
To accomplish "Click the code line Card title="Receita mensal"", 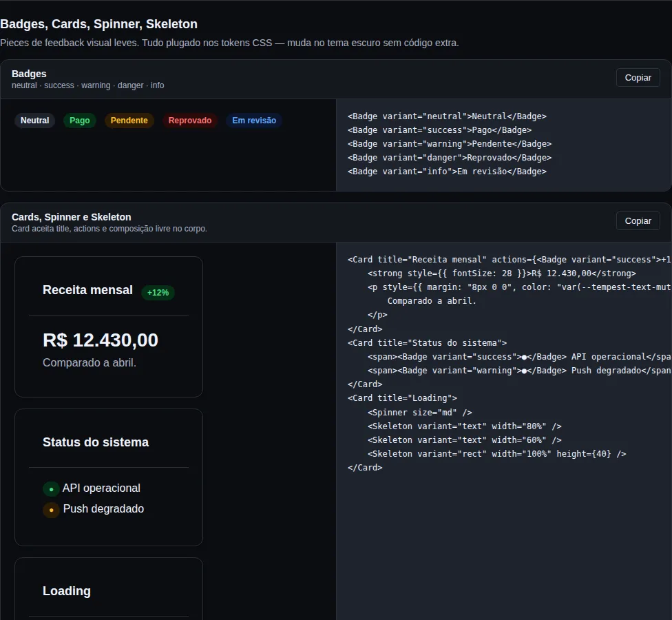I will tap(510, 260).
